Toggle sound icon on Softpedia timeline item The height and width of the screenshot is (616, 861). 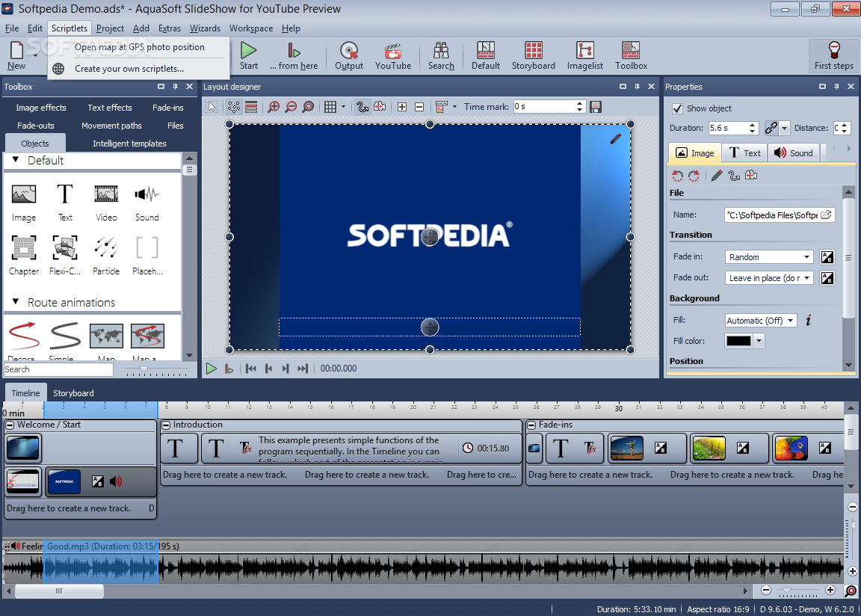tap(115, 481)
